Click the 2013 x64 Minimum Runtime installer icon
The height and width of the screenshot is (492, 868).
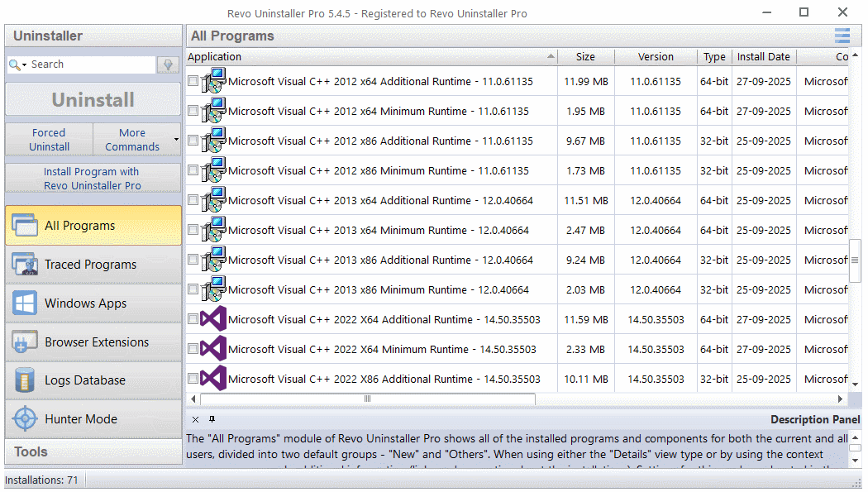[x=213, y=230]
